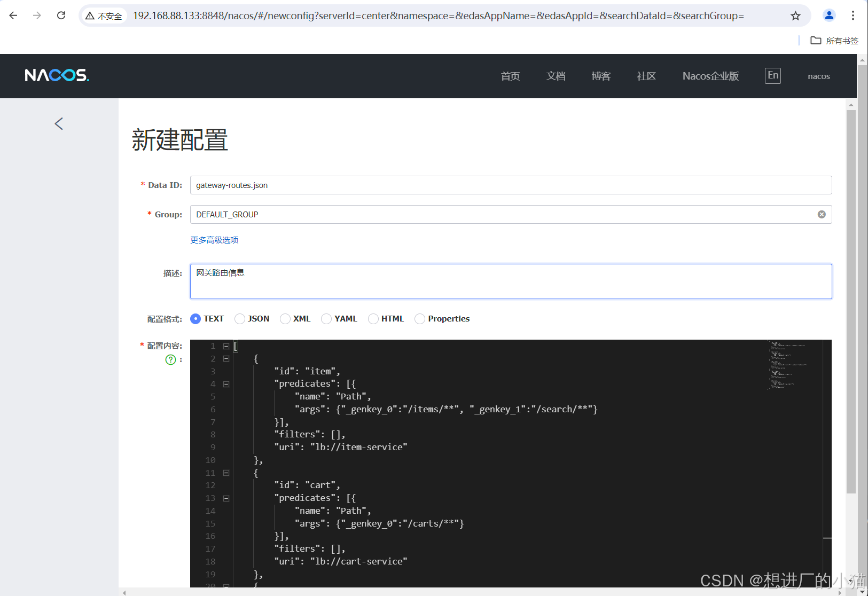Open the nacos user menu
Image resolution: width=868 pixels, height=596 pixels.
819,76
